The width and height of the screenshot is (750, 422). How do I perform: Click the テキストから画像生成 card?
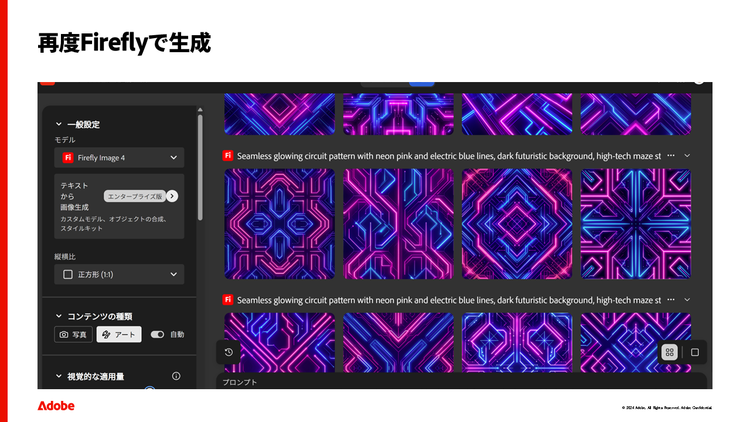click(119, 206)
